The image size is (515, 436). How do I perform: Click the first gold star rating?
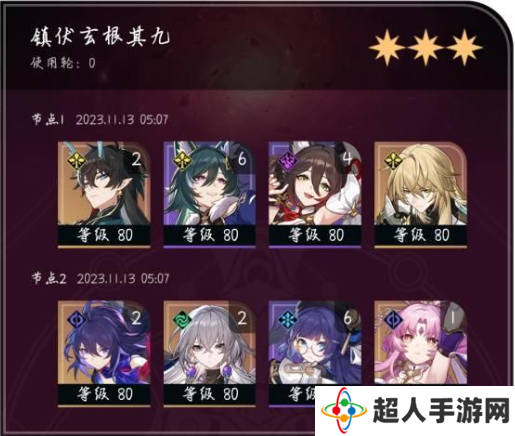click(387, 47)
